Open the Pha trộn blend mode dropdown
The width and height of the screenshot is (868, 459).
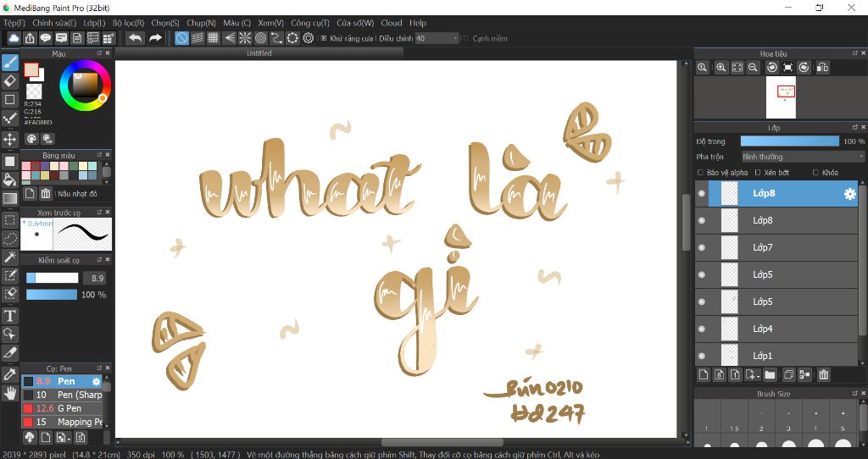click(x=803, y=157)
